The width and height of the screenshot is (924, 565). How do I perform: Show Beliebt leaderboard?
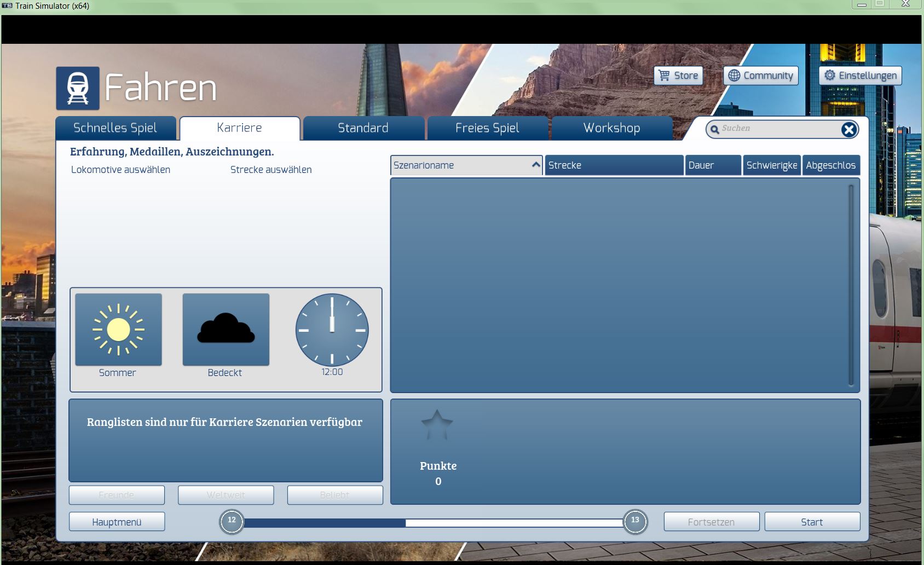click(335, 495)
